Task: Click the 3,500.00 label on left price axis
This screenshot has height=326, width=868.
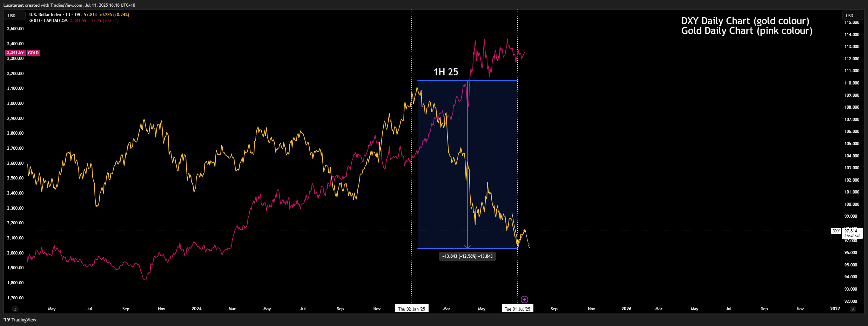Action: (15, 29)
